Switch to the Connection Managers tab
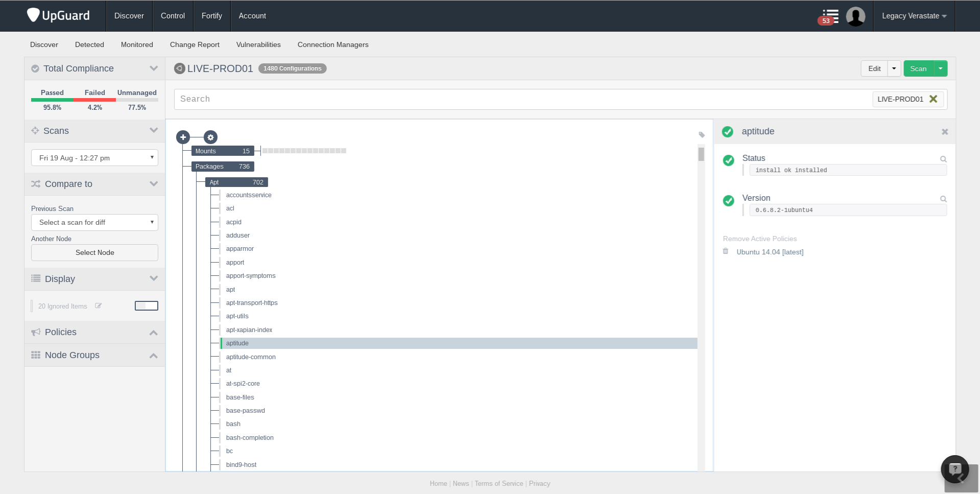 click(x=333, y=44)
